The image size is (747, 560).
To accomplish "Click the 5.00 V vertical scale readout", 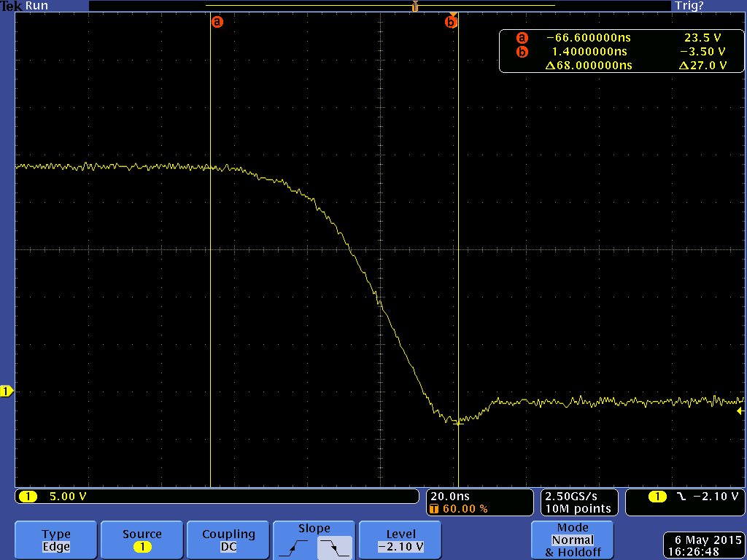I will tap(68, 496).
